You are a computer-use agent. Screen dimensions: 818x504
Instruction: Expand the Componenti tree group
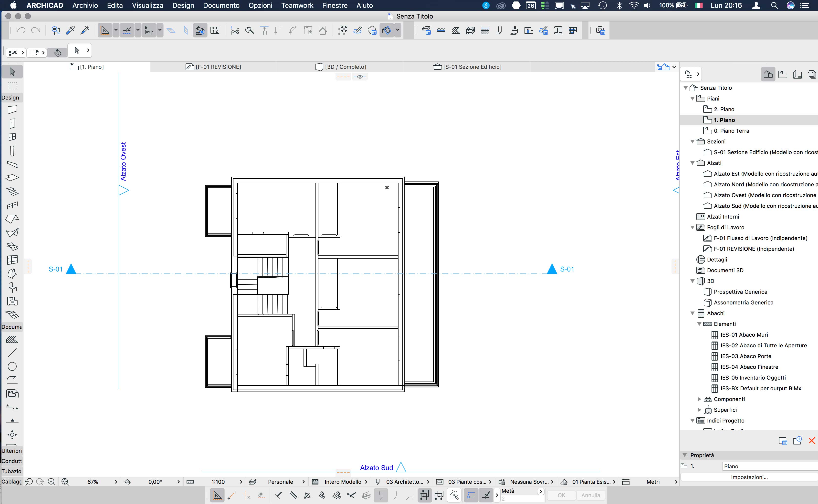coord(699,399)
